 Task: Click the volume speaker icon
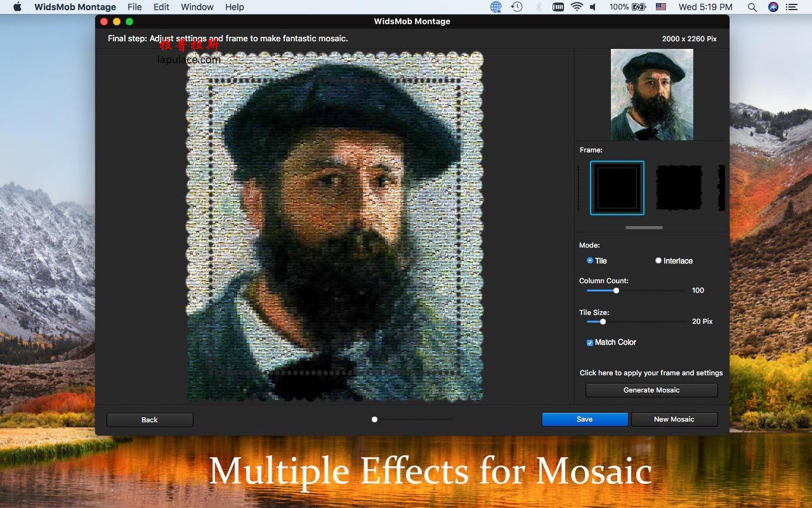pos(593,7)
